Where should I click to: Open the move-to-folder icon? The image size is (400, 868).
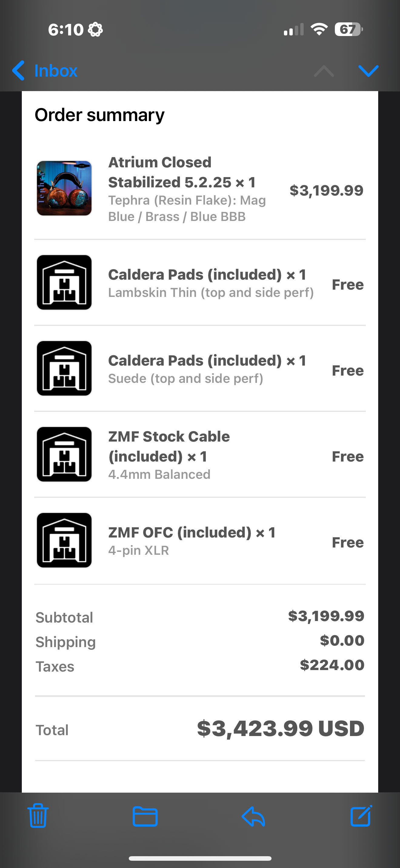coord(145,816)
